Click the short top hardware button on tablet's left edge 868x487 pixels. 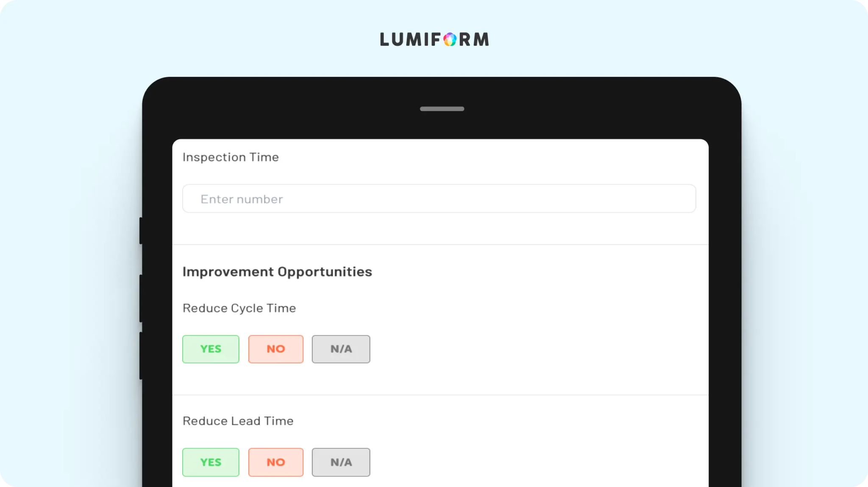pos(141,230)
